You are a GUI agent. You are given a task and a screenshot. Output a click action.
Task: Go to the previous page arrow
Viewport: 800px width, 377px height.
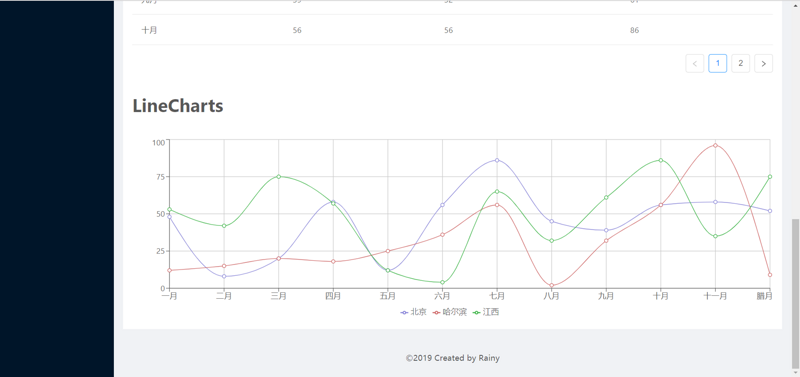[x=694, y=63]
